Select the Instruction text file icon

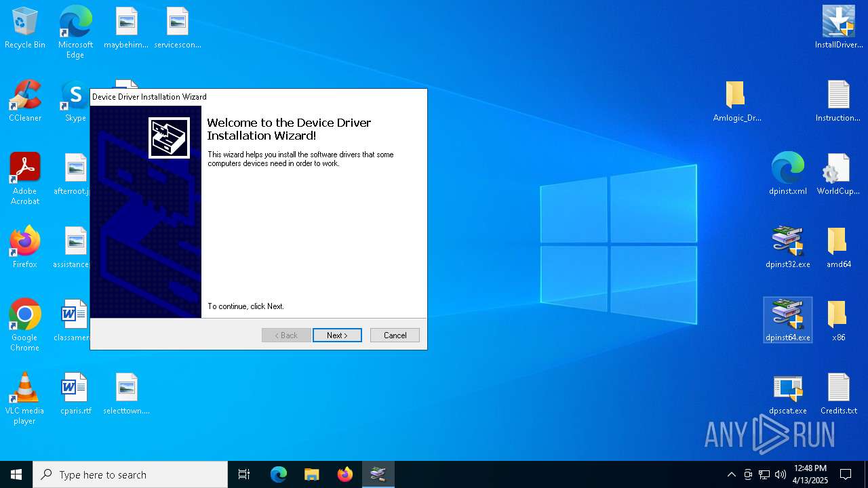point(839,102)
